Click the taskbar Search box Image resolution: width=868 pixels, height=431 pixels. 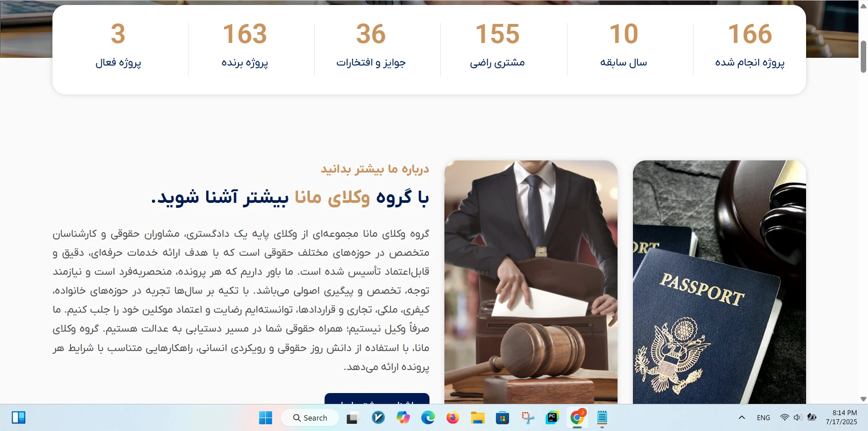tap(310, 418)
